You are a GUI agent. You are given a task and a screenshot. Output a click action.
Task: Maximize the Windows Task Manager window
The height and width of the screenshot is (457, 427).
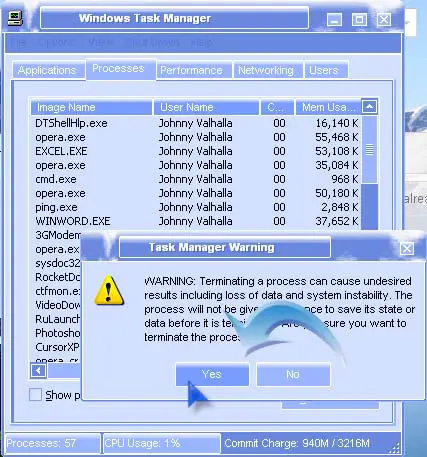coord(359,20)
